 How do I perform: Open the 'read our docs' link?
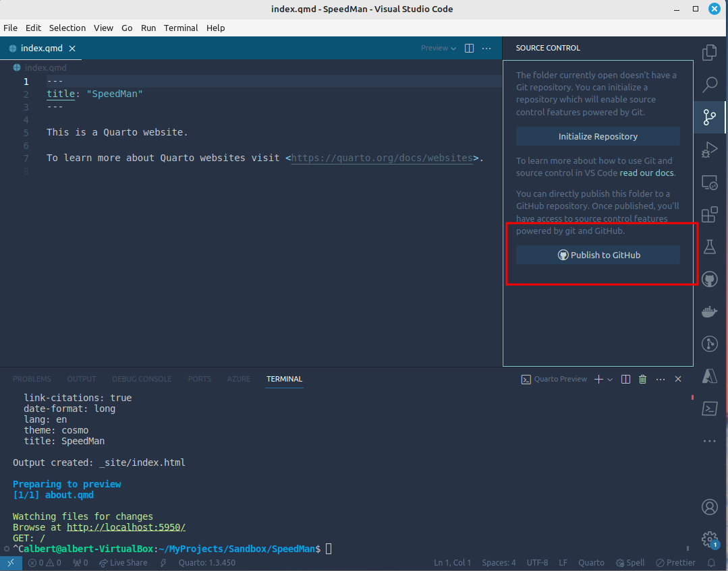[x=646, y=173]
